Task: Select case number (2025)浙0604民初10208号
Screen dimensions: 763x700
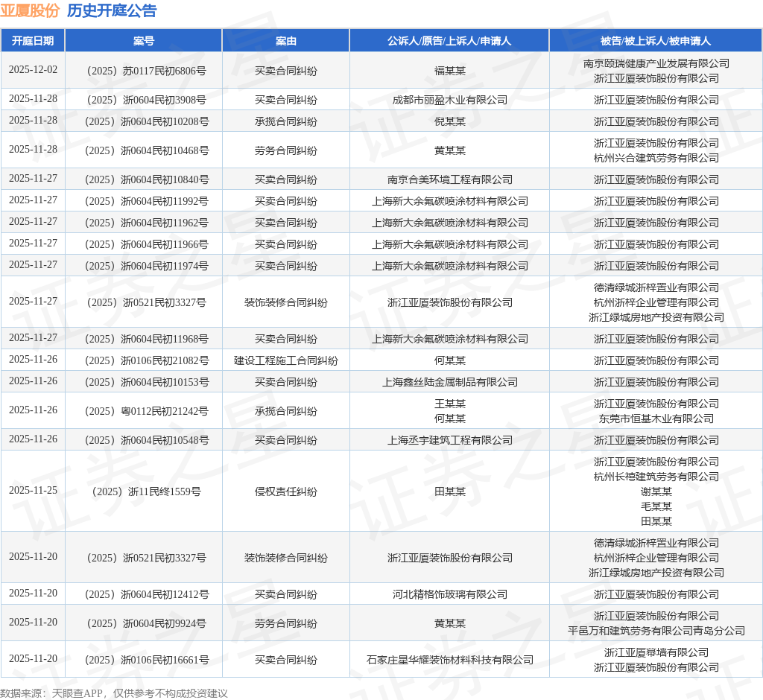Action: tap(147, 121)
